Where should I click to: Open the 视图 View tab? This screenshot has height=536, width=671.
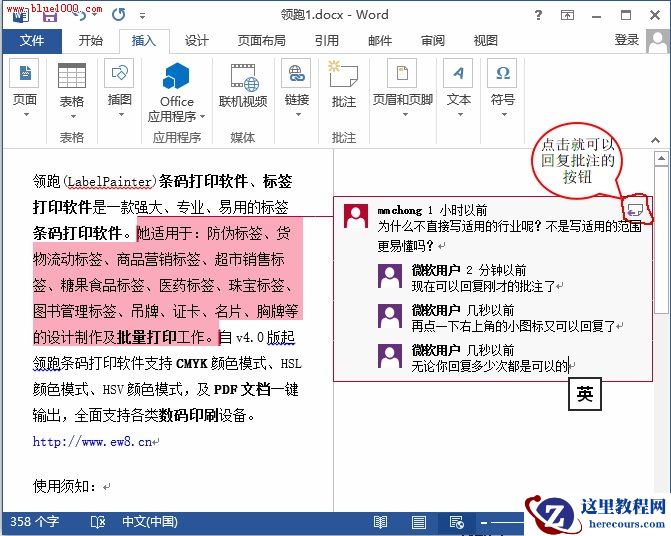click(x=486, y=41)
